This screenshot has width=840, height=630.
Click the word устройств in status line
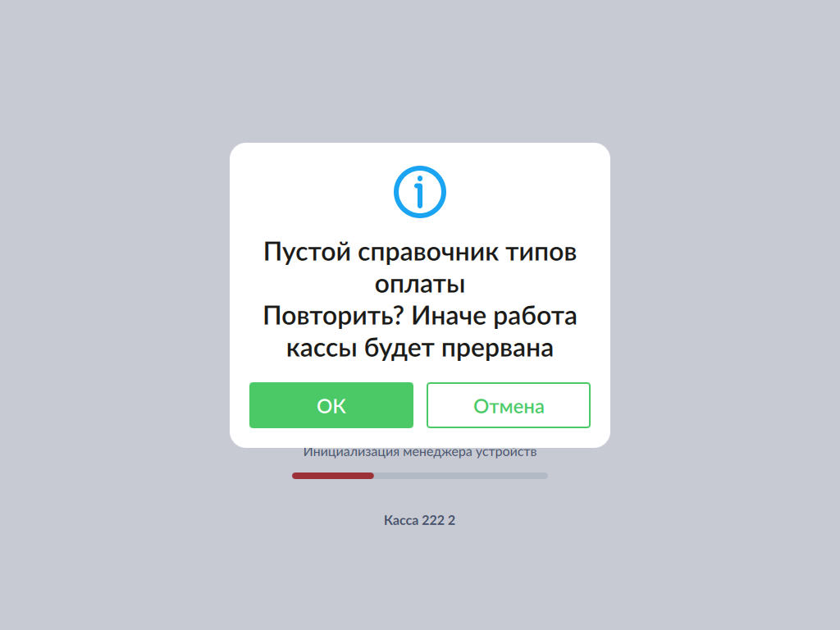(506, 452)
